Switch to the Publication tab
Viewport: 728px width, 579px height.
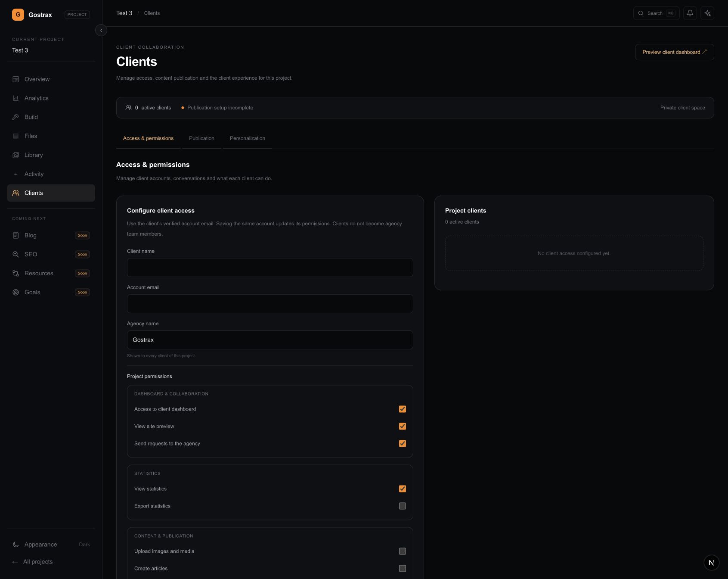201,138
